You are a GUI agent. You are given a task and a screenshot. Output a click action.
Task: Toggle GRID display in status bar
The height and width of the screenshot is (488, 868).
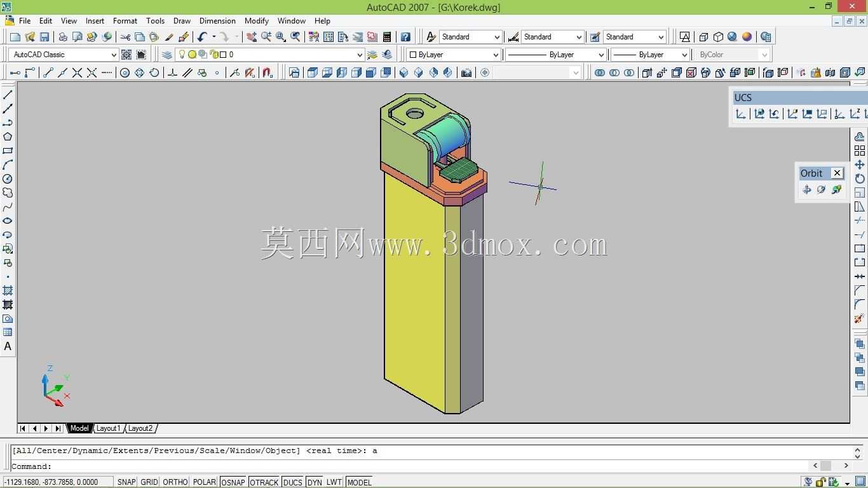pos(149,482)
